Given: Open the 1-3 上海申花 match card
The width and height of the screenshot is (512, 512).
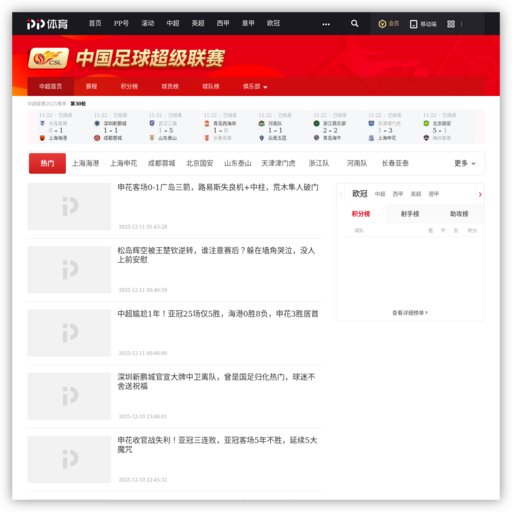Looking at the screenshot, I should pos(393,127).
